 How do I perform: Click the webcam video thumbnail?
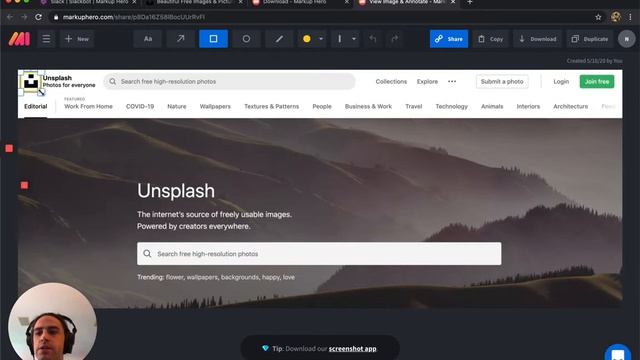click(53, 322)
